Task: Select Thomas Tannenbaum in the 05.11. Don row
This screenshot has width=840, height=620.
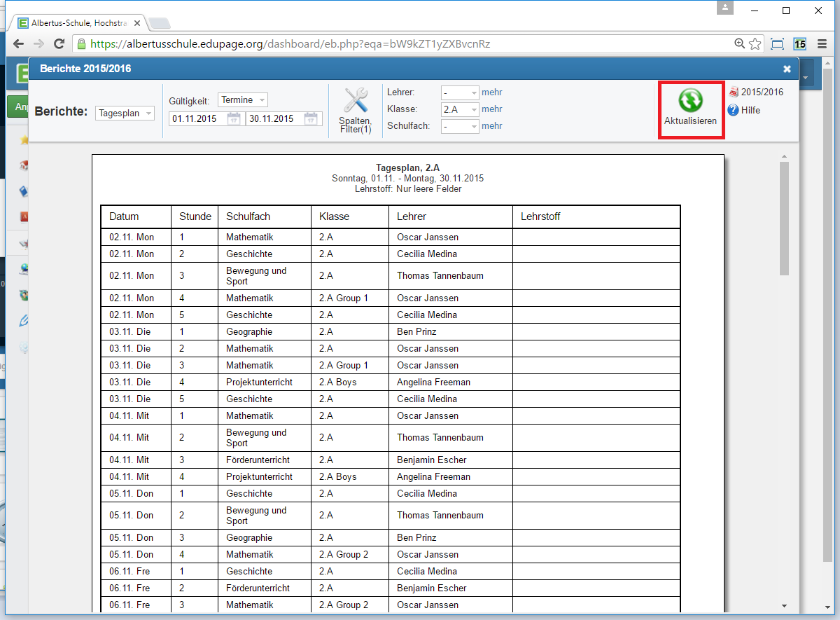Action: pos(440,515)
